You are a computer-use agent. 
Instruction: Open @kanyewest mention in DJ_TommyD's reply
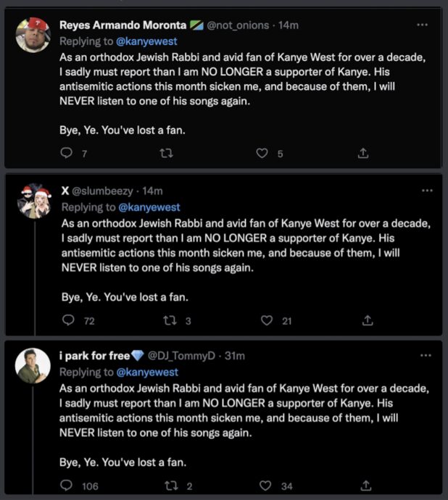(x=147, y=372)
